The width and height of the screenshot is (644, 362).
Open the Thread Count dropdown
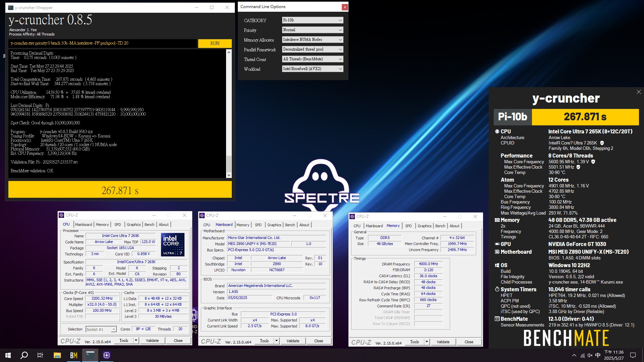pyautogui.click(x=313, y=59)
